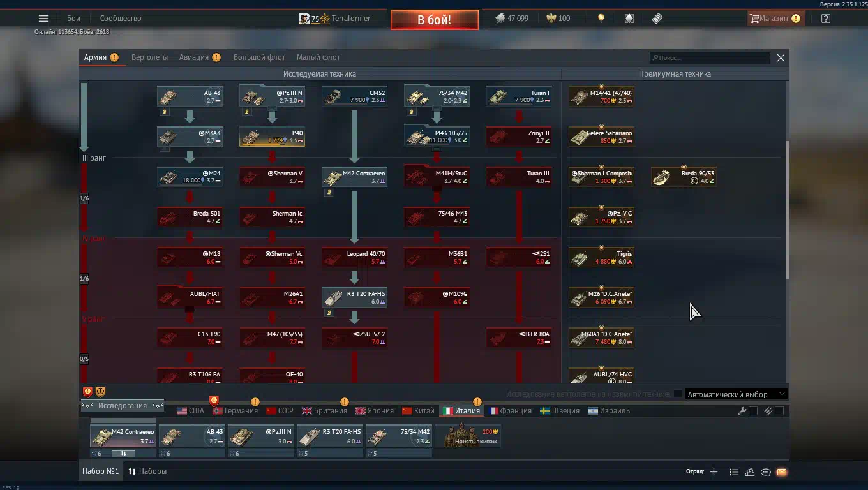Open the mail envelope icon
This screenshot has height=490, width=868.
coord(782,472)
